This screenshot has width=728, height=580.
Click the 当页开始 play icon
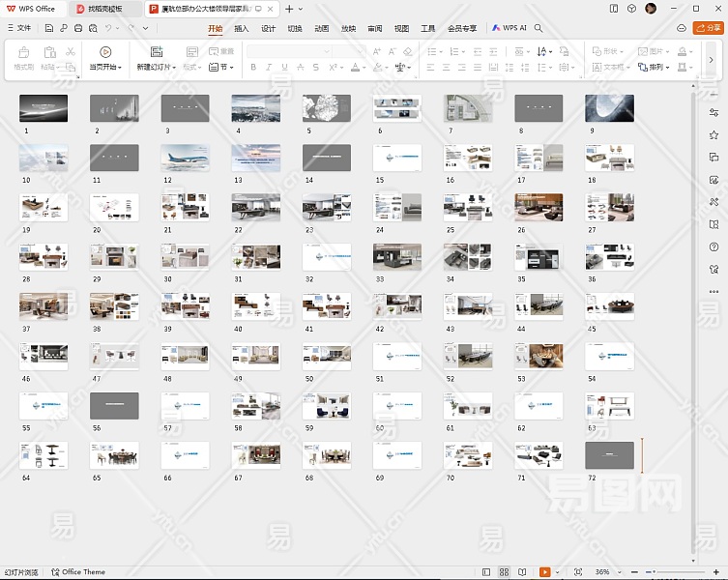pos(104,51)
